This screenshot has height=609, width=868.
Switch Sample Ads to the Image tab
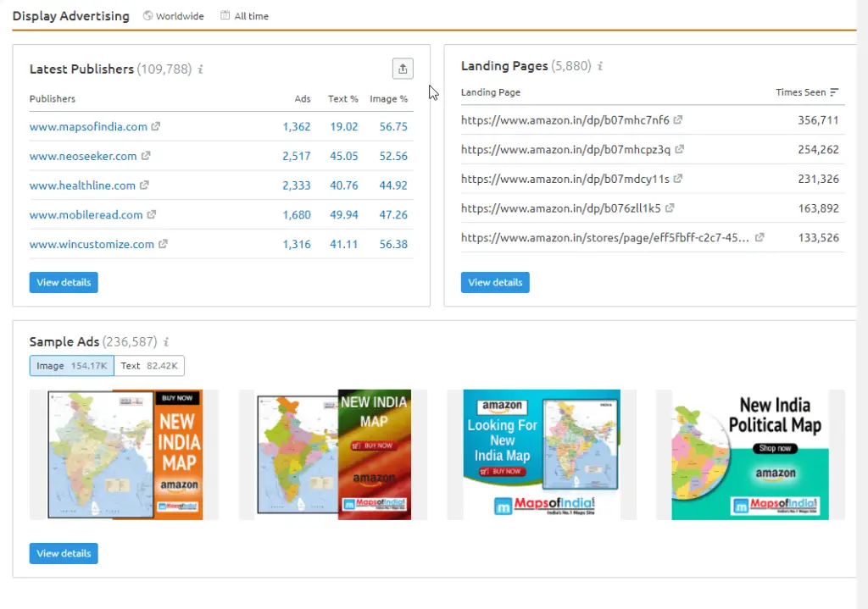(71, 366)
